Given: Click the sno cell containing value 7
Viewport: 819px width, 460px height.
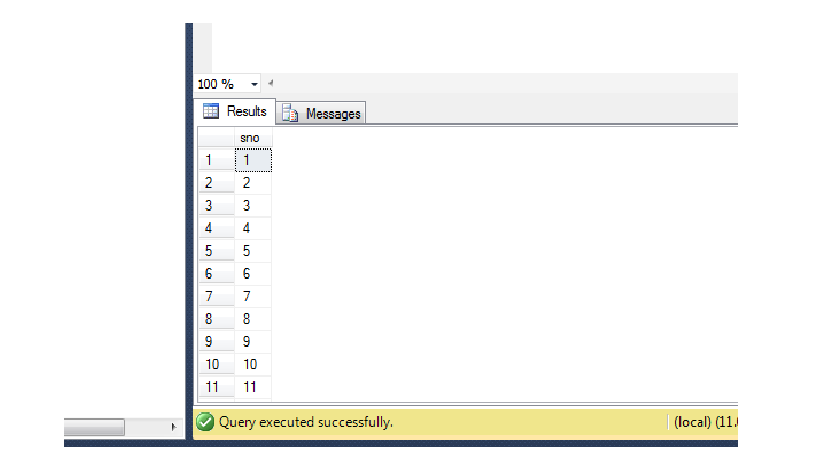Looking at the screenshot, I should tap(252, 296).
